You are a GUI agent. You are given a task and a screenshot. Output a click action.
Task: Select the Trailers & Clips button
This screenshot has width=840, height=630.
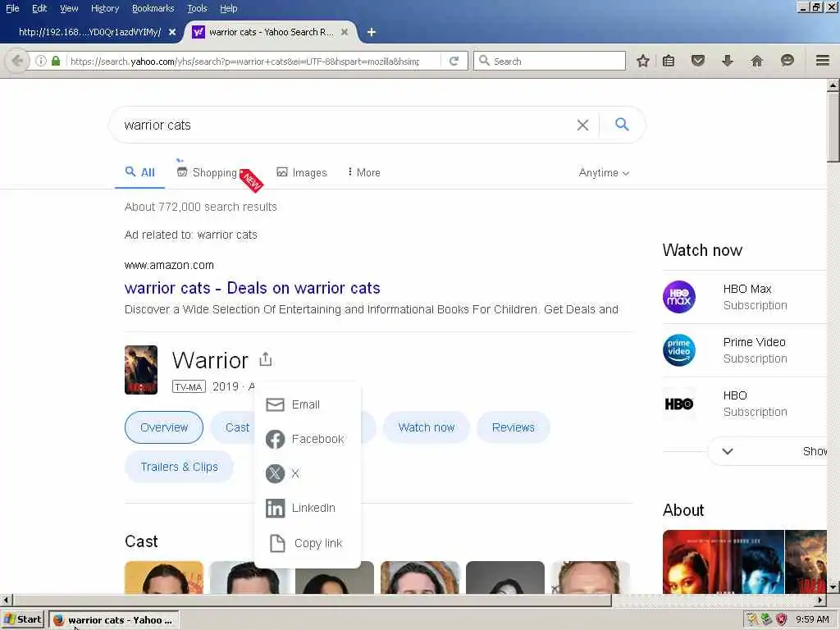(x=179, y=467)
